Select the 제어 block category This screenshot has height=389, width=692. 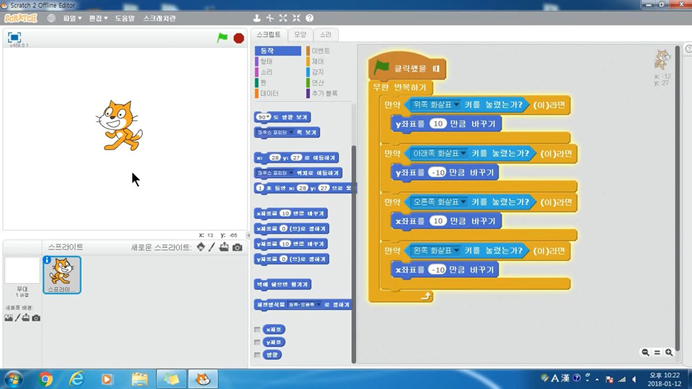point(317,61)
